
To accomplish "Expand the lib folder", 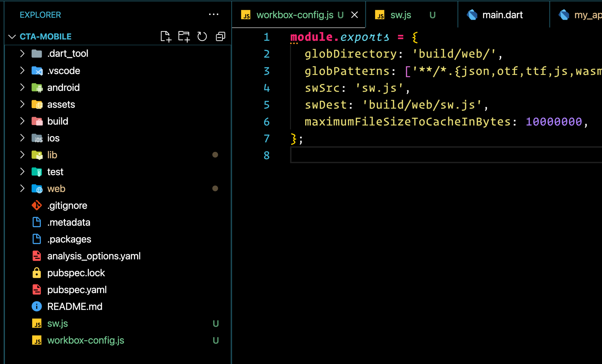I will coord(22,155).
